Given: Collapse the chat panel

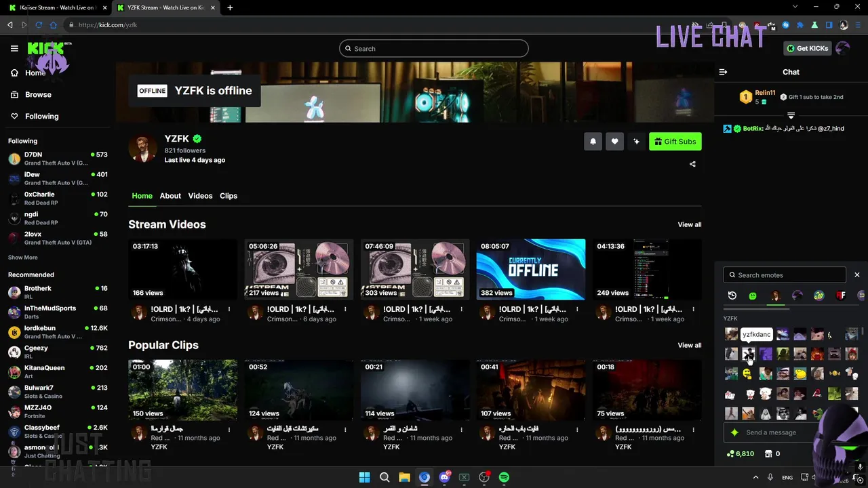Looking at the screenshot, I should click(723, 72).
